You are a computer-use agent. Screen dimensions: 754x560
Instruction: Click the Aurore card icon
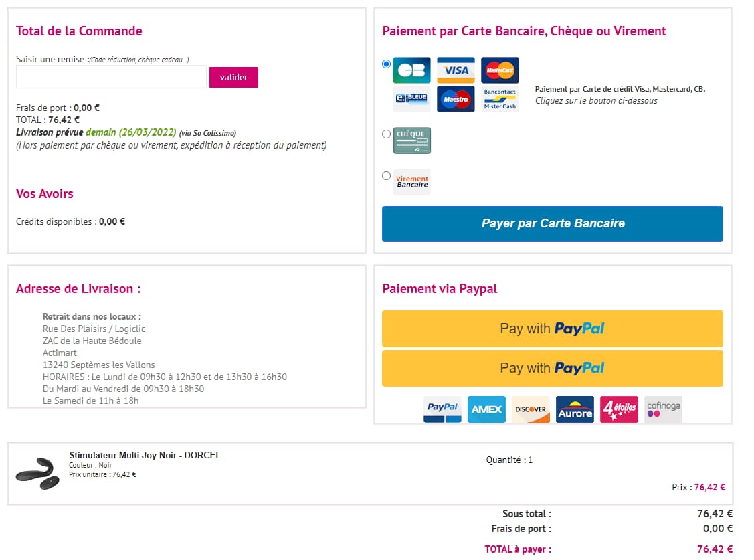(575, 409)
